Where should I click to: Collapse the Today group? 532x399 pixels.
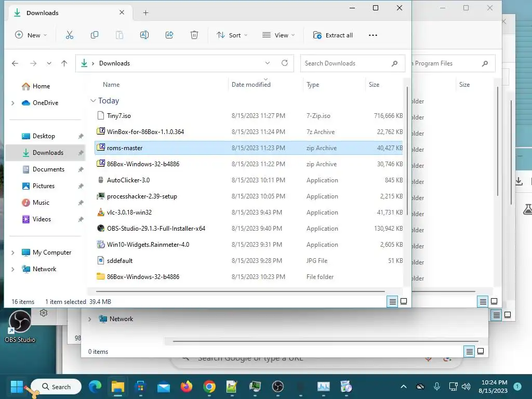point(93,101)
